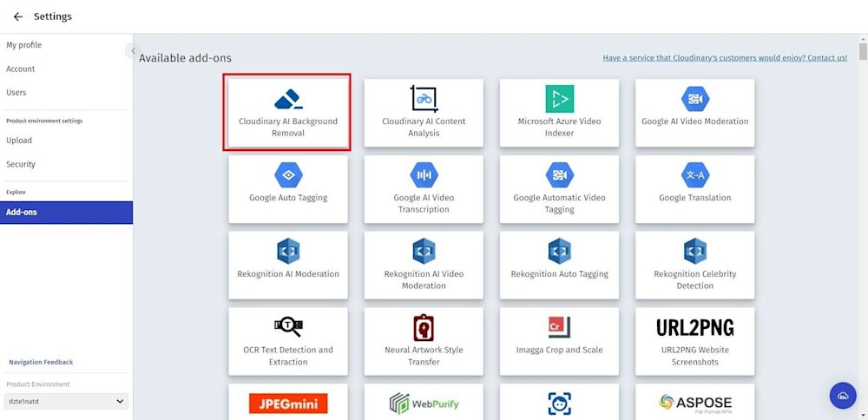Viewport: 868px width, 420px height.
Task: Click the Google Translation icon
Action: (695, 175)
